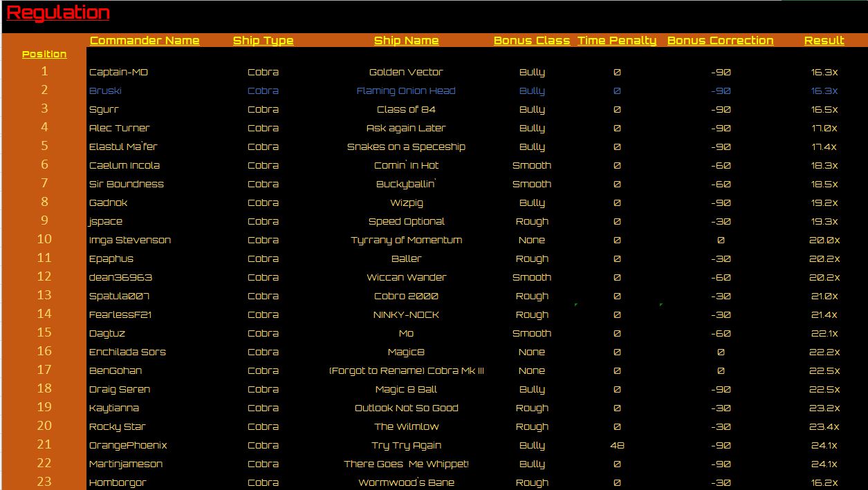Select commander Martinjameson cell
868x490 pixels.
tap(126, 464)
